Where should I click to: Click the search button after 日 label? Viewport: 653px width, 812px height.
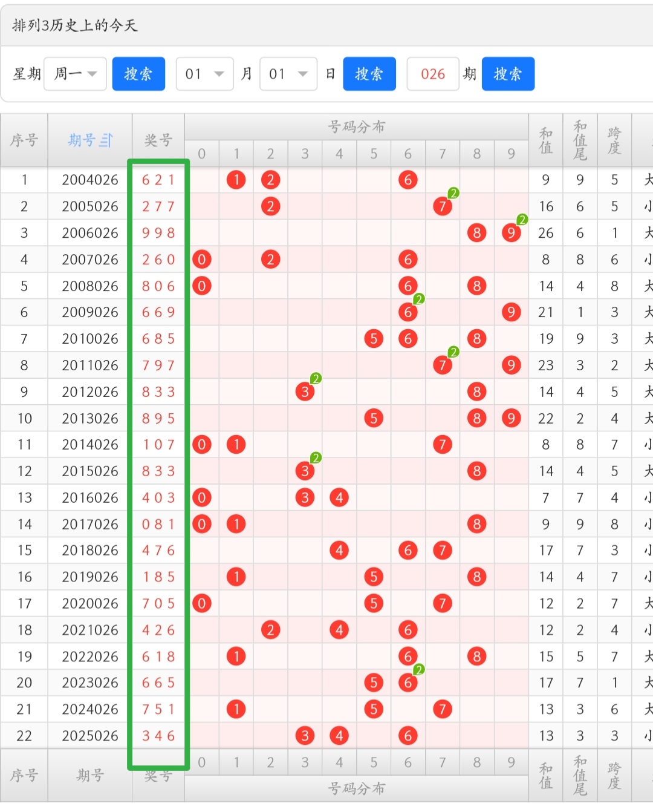[369, 74]
